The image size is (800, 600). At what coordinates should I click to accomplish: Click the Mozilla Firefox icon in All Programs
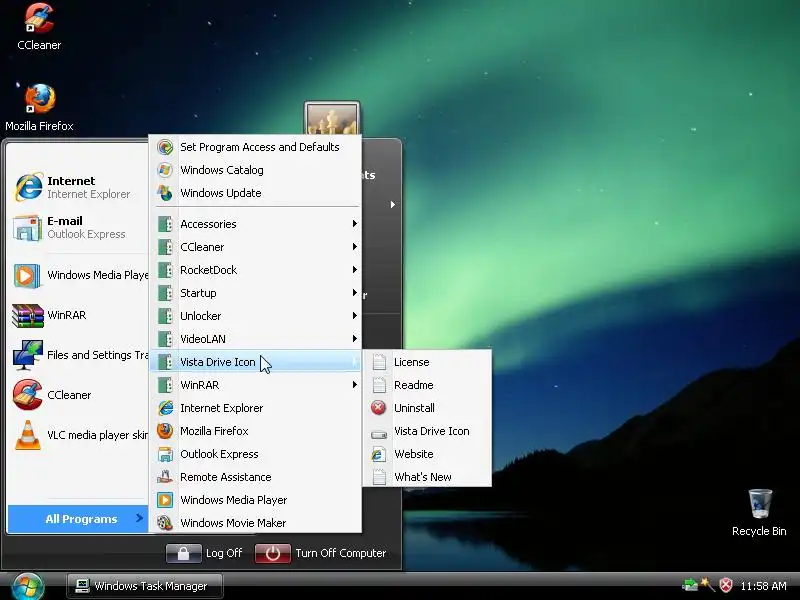[x=165, y=431]
